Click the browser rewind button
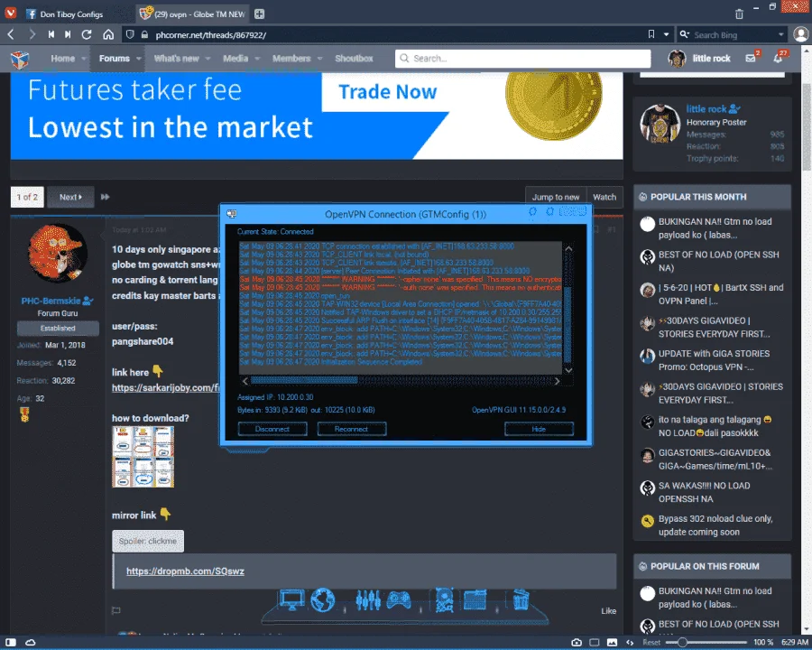The width and height of the screenshot is (812, 650). (51, 34)
